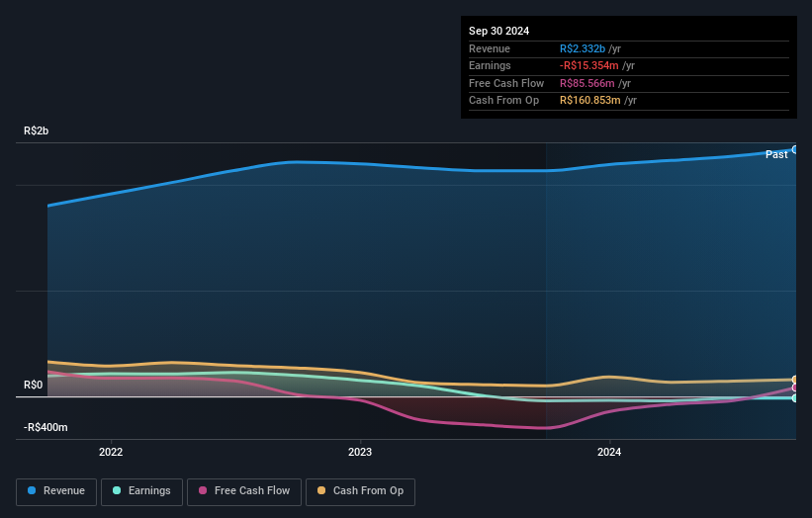Click the Cash From Op label in tooltip

coord(503,101)
